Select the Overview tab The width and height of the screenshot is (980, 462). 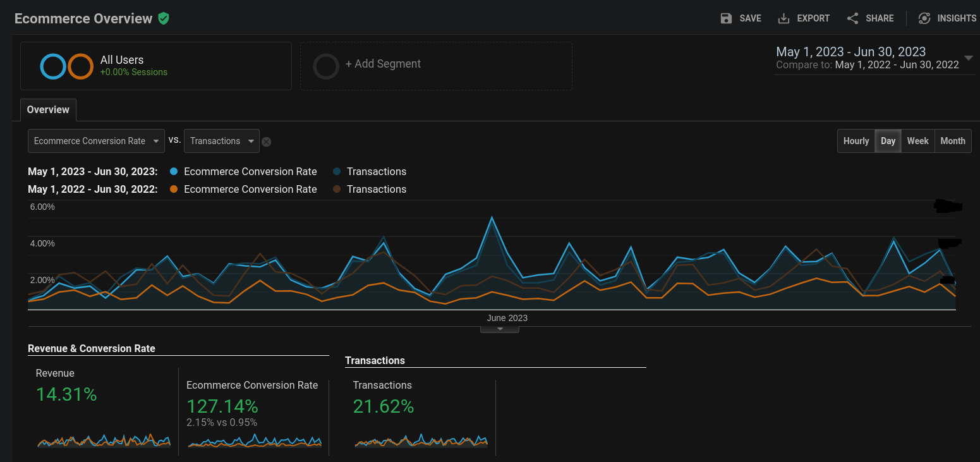pos(48,110)
